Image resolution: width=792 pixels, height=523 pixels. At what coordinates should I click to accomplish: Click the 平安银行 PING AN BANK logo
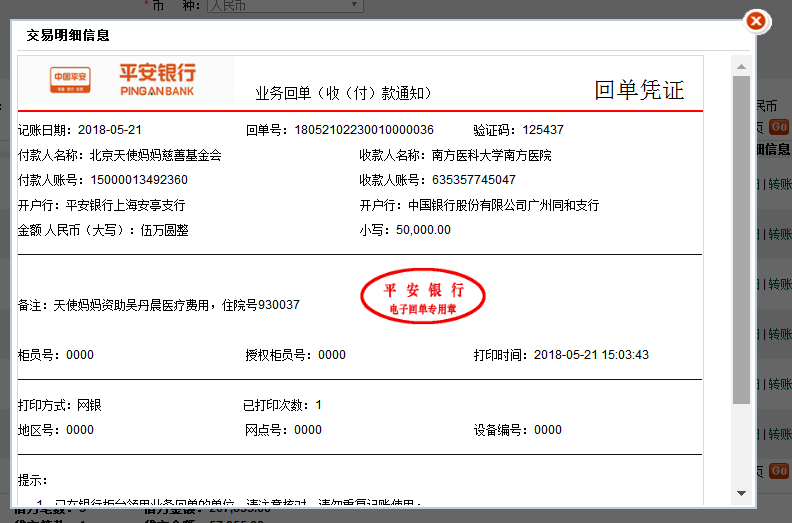(x=157, y=79)
